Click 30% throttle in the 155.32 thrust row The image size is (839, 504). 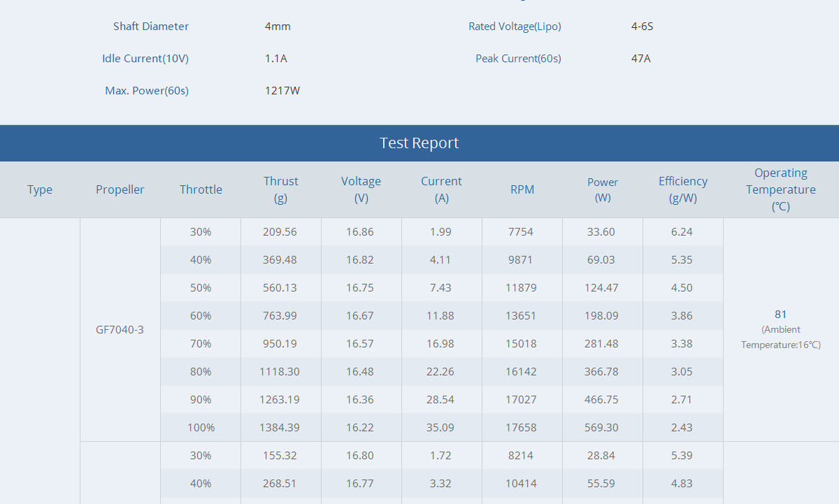click(201, 455)
